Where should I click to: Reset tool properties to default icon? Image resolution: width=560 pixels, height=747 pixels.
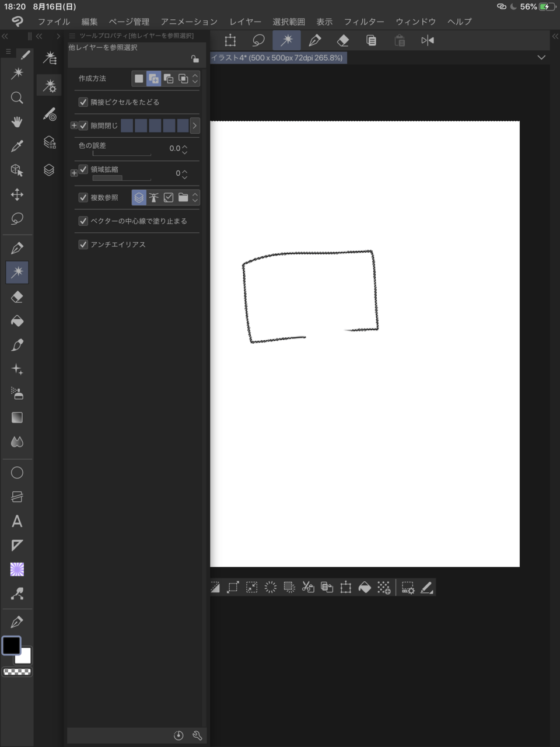[x=178, y=735]
